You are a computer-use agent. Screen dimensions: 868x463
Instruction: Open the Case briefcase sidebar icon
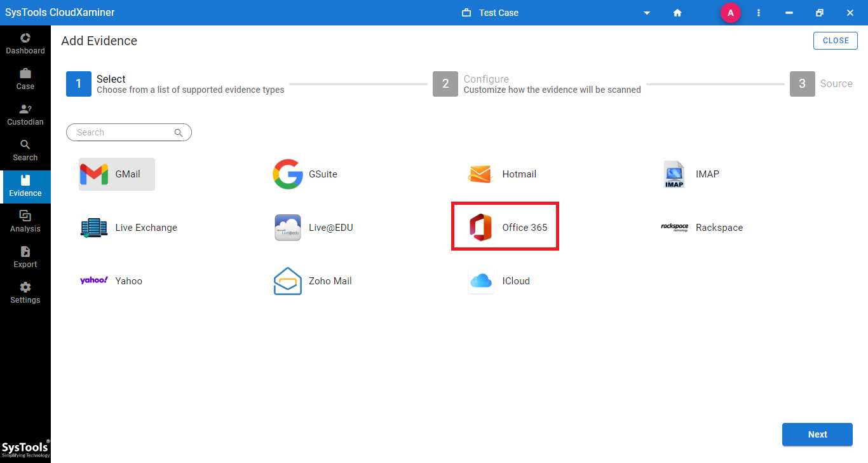coord(25,79)
